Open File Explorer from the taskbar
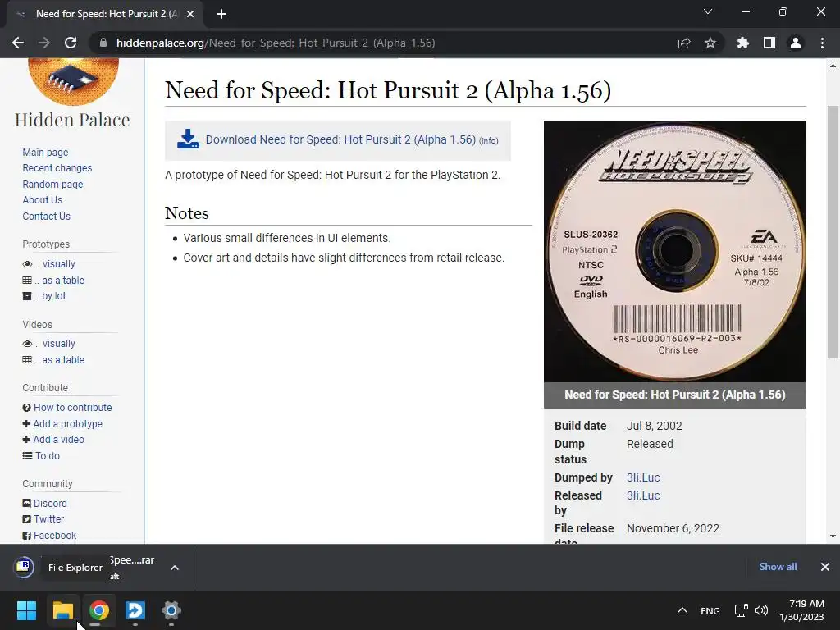This screenshot has height=630, width=840. pyautogui.click(x=62, y=610)
